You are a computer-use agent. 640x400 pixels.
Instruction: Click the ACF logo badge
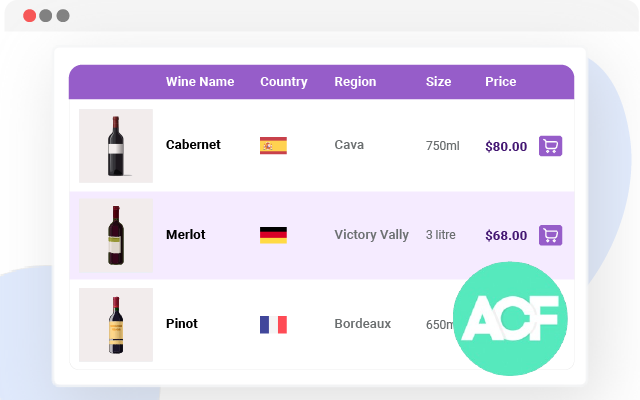pos(510,319)
